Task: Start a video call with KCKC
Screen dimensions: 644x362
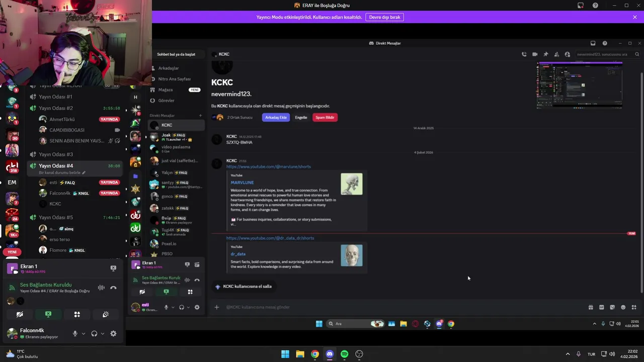Action: click(x=535, y=54)
